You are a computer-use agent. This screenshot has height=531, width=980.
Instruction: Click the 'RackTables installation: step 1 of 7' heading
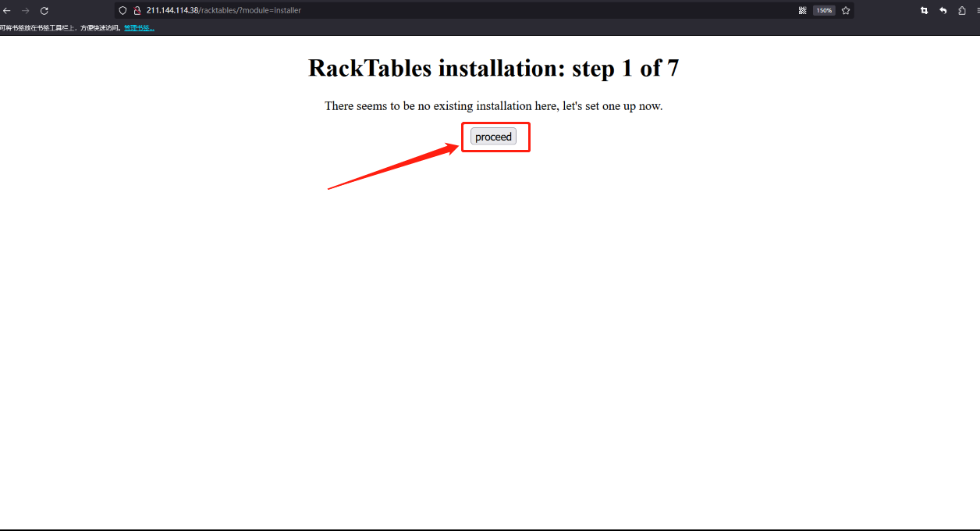[494, 68]
